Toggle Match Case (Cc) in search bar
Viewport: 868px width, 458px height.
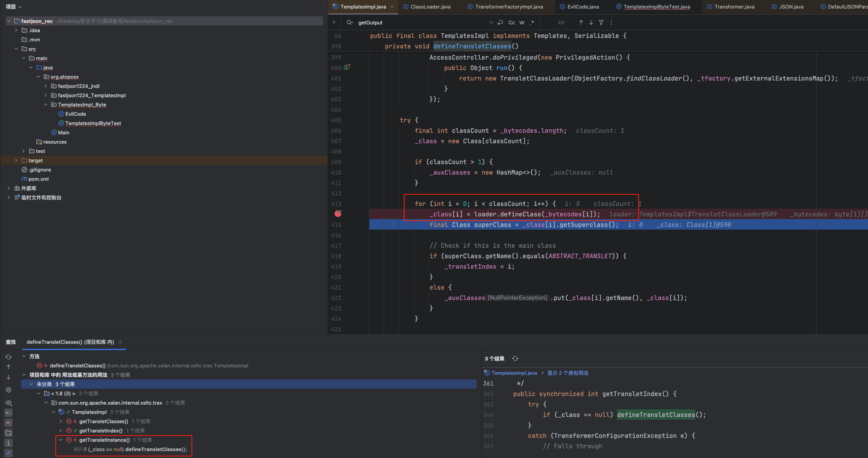511,22
